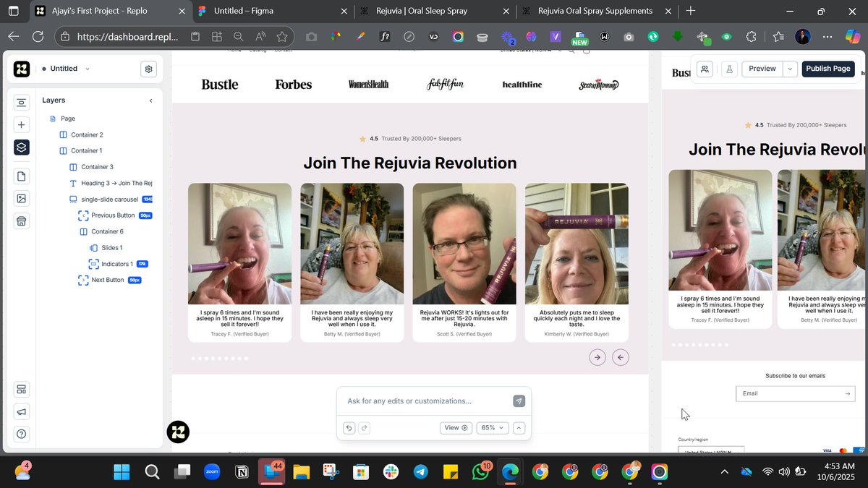Open the Windows Start menu
Viewport: 868px width, 488px height.
pyautogui.click(x=122, y=472)
